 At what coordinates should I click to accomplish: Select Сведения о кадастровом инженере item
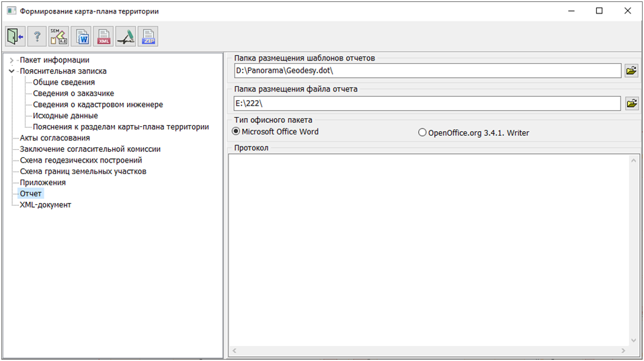tap(98, 105)
